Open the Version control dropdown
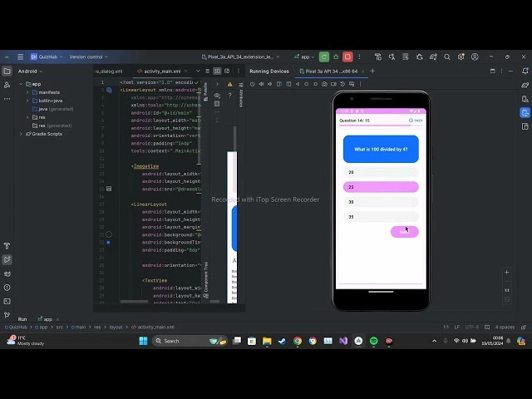This screenshot has width=532, height=399. point(88,57)
